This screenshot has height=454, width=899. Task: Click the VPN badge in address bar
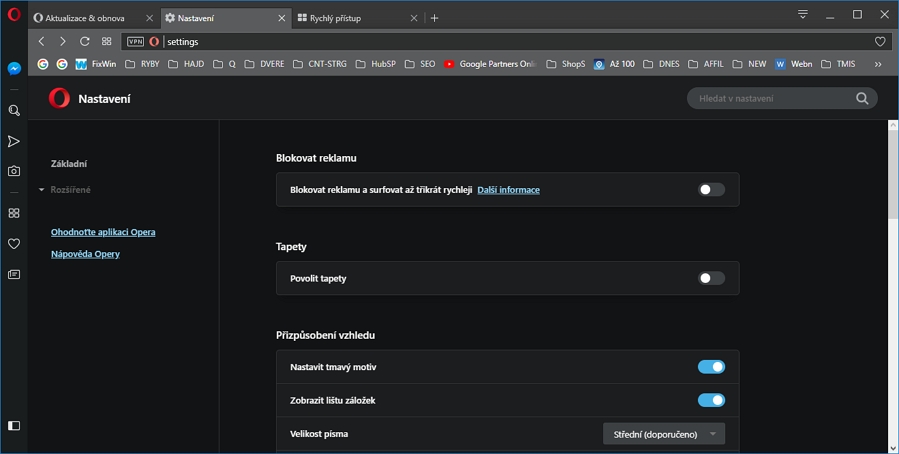[x=135, y=42]
